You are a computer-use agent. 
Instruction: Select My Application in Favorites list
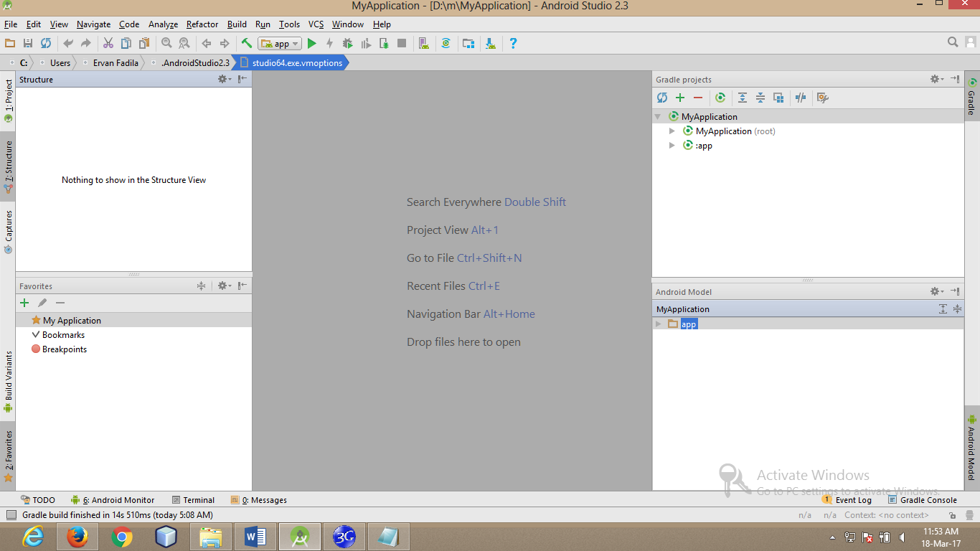click(x=133, y=321)
